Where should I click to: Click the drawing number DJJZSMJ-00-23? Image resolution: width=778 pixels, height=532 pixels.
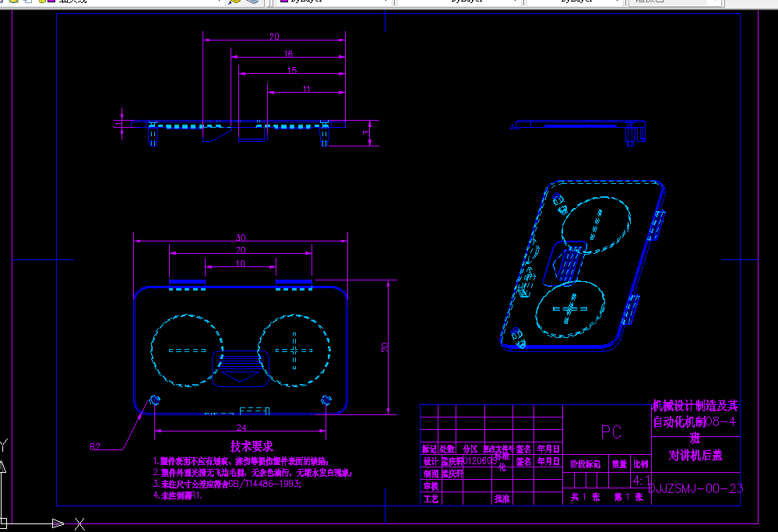pos(695,489)
